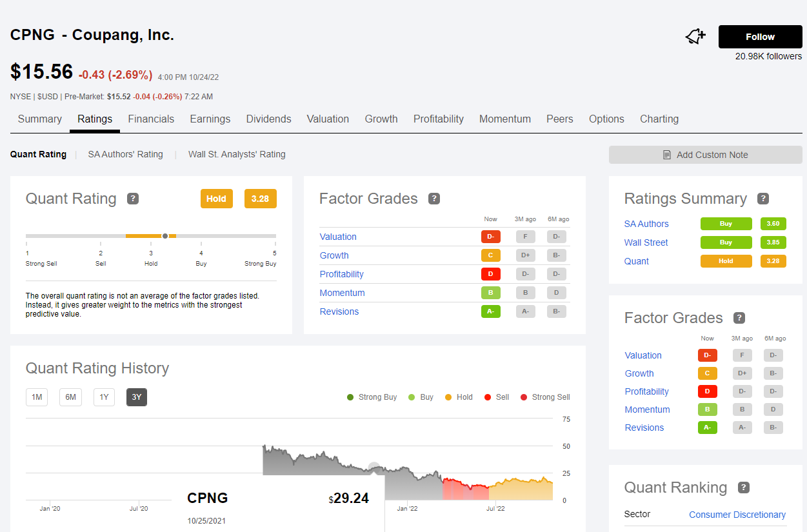
Task: Open Momentum link in center Factor Grades
Action: 343,293
